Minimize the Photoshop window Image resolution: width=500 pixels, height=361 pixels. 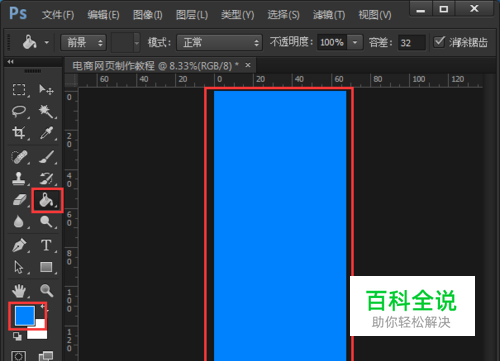421,9
